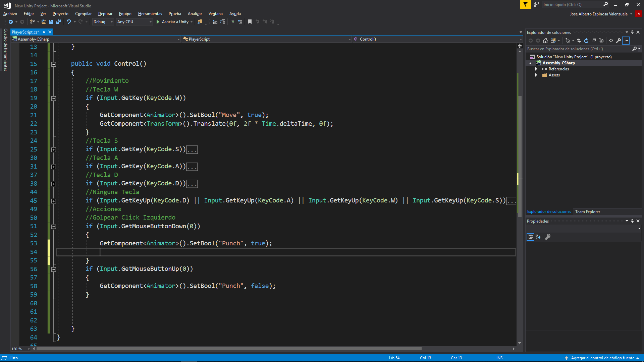Screen dimensions: 644x362
Task: Navigate backward with the toolbar back arrow
Action: click(x=11, y=22)
